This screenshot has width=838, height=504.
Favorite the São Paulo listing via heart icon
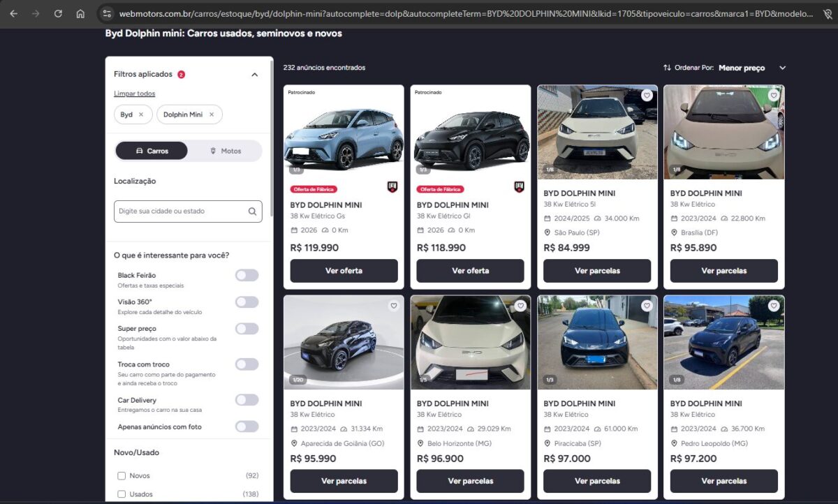(647, 96)
